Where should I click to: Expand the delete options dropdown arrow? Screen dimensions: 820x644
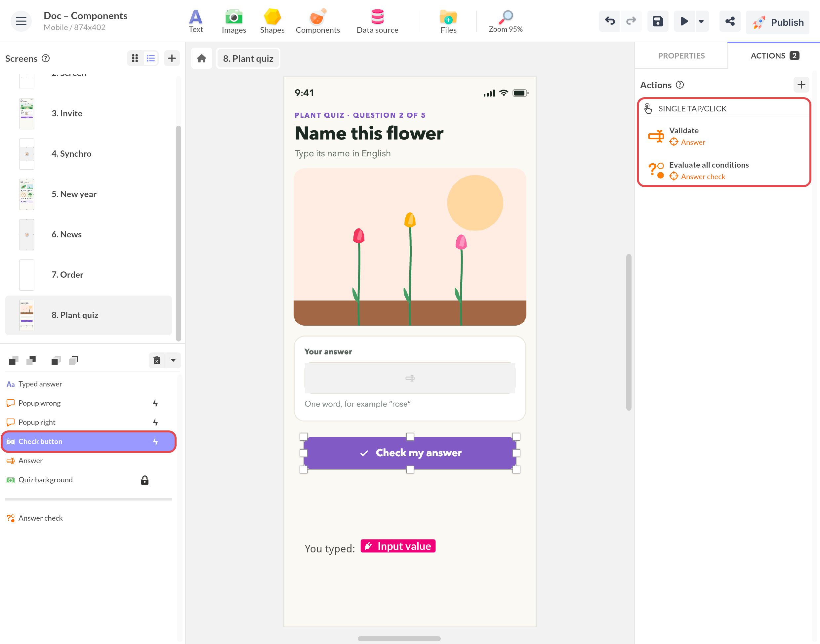(x=173, y=360)
